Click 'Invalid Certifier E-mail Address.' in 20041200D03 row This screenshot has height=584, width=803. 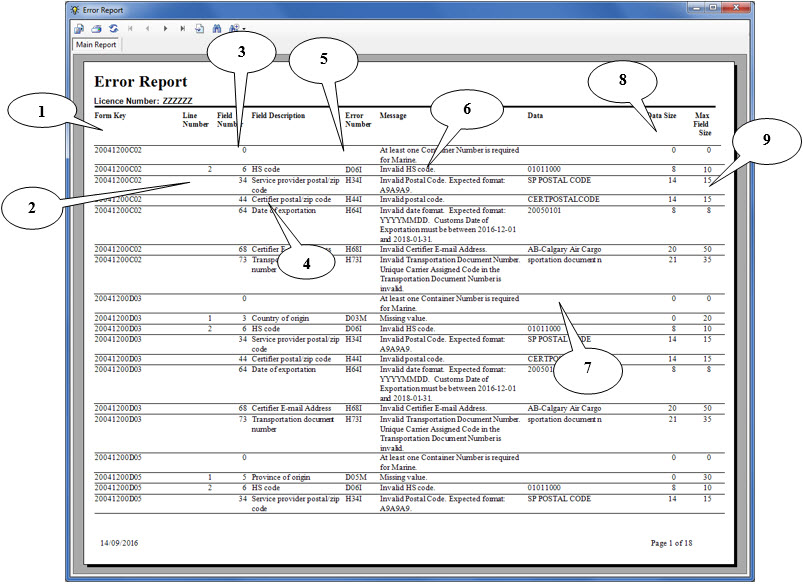click(x=433, y=408)
